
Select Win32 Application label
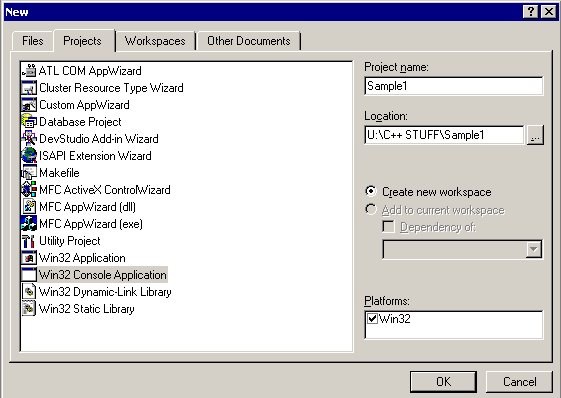pos(82,258)
